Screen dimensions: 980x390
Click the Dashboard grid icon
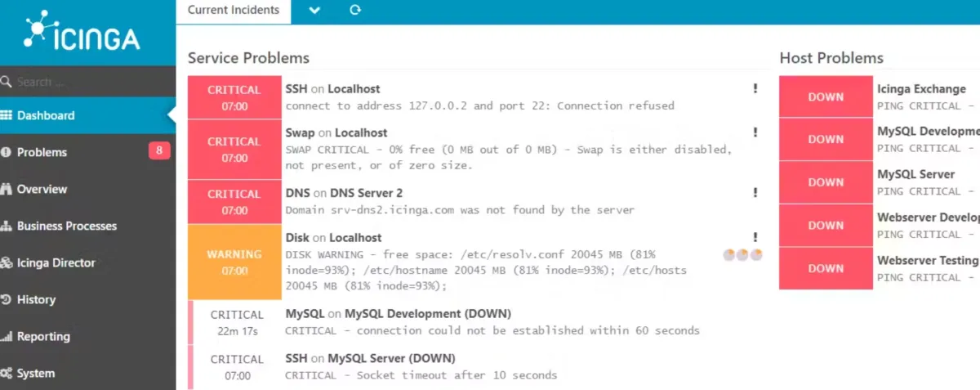6,115
